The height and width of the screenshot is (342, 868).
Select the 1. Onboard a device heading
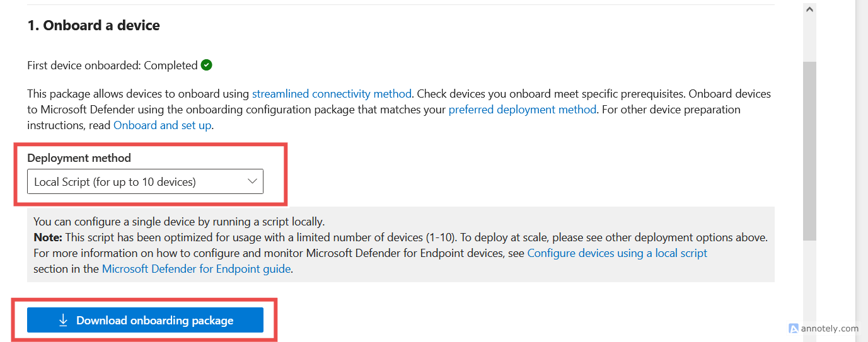pos(93,26)
